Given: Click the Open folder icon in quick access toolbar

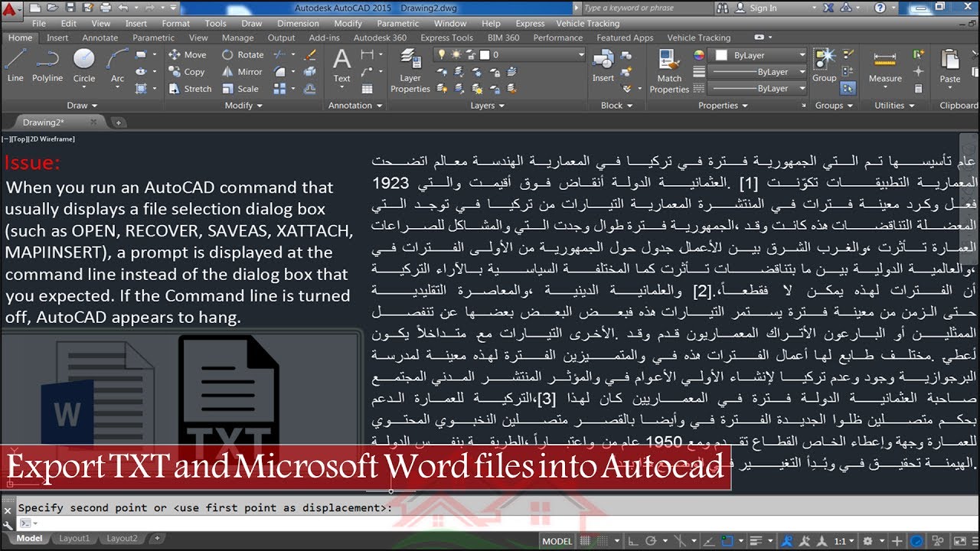Looking at the screenshot, I should point(53,8).
